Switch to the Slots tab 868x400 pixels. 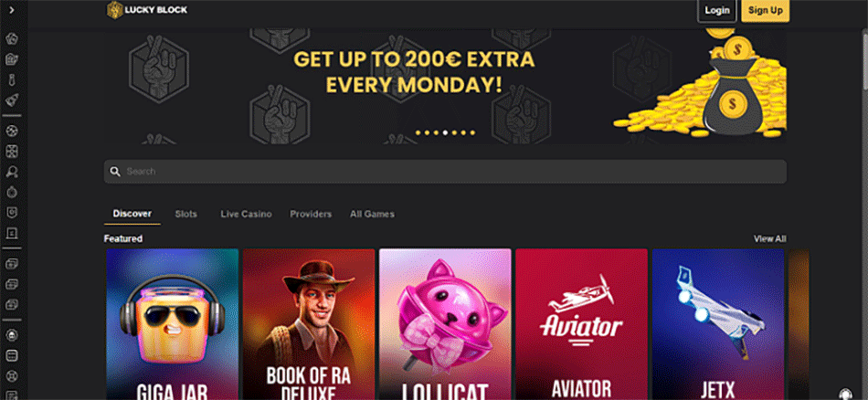[186, 214]
